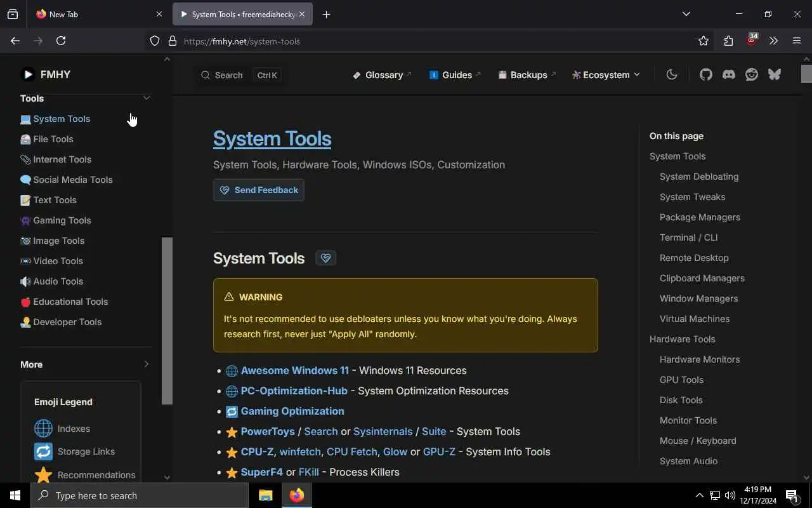Screen dimensions: 812x508
Task: Select File Tools in sidebar
Action: (x=47, y=139)
